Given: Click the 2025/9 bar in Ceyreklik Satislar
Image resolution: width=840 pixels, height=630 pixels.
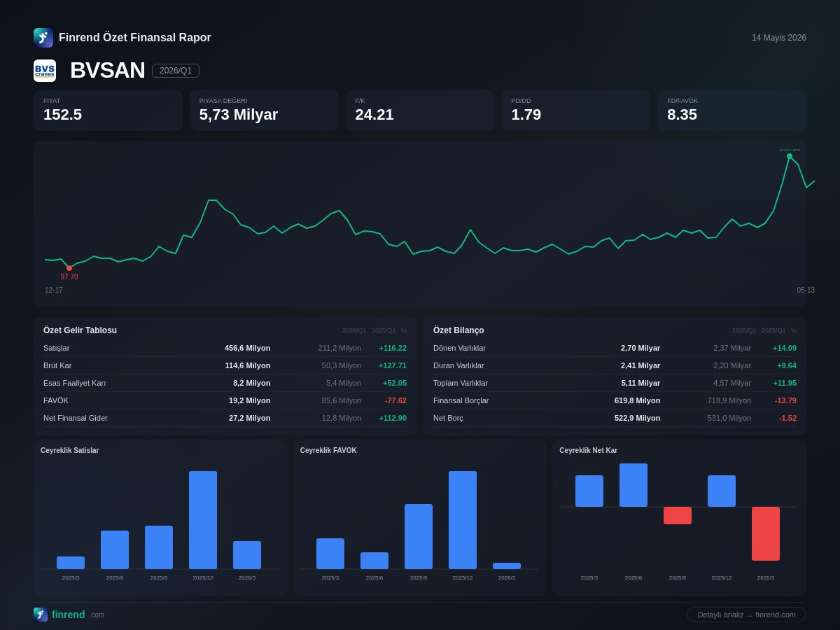Looking at the screenshot, I should click(x=159, y=547).
